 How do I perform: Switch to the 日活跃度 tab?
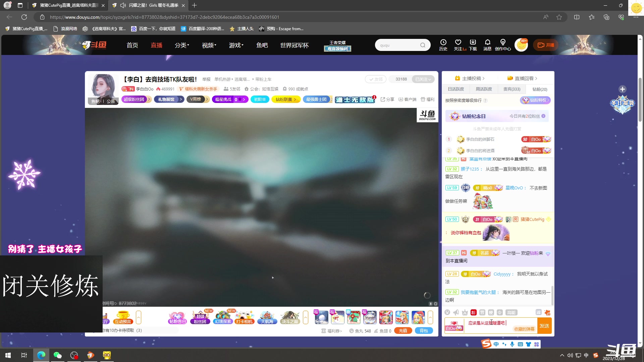coord(456,89)
